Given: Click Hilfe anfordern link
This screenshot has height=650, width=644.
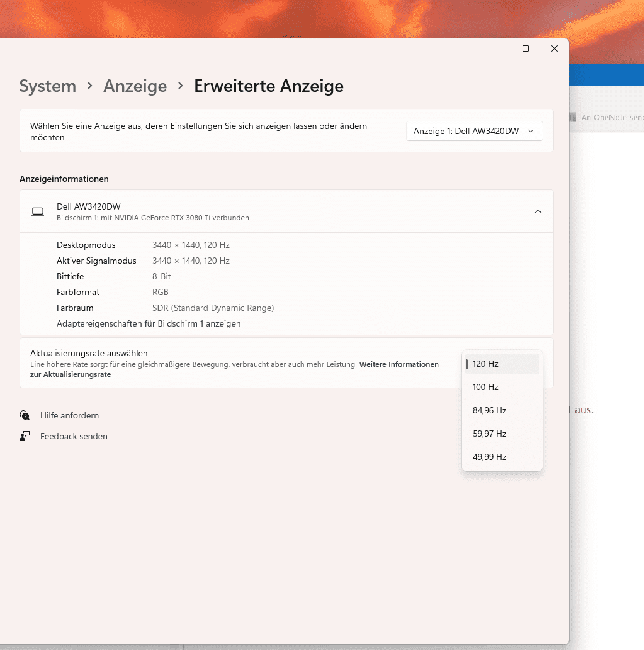Looking at the screenshot, I should tap(70, 415).
